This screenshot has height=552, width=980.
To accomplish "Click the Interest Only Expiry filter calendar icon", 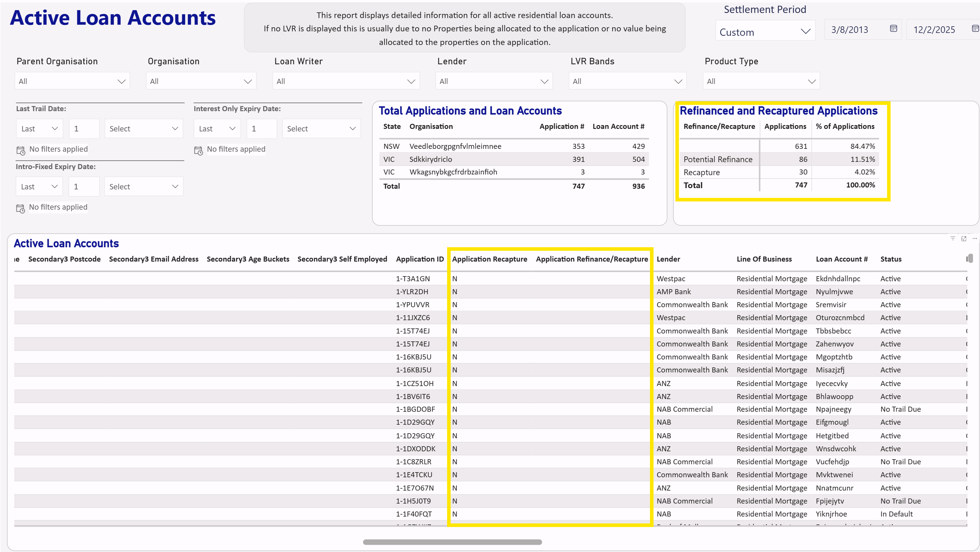I will pyautogui.click(x=198, y=150).
